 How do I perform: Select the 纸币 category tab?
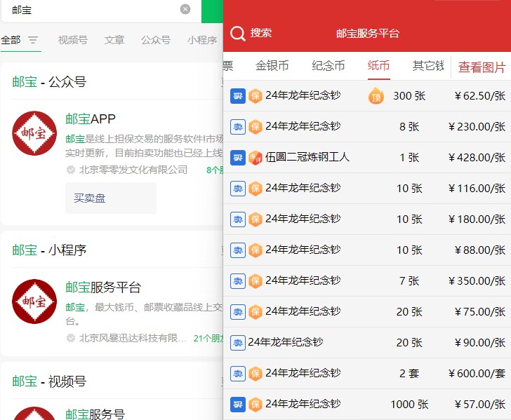379,65
